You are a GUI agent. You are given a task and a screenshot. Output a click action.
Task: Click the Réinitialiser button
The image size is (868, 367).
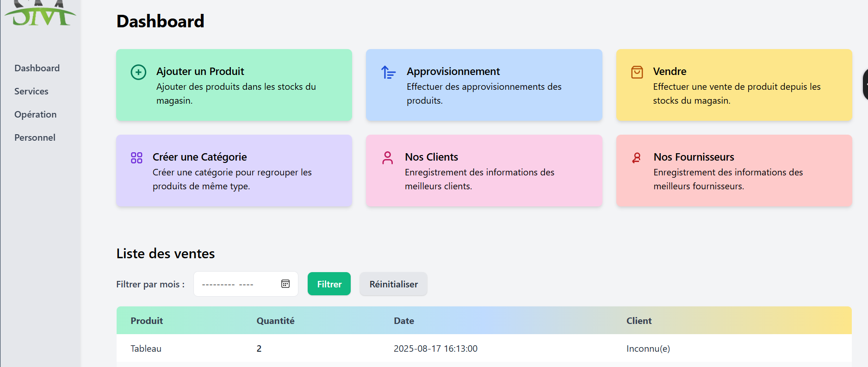[x=393, y=284]
